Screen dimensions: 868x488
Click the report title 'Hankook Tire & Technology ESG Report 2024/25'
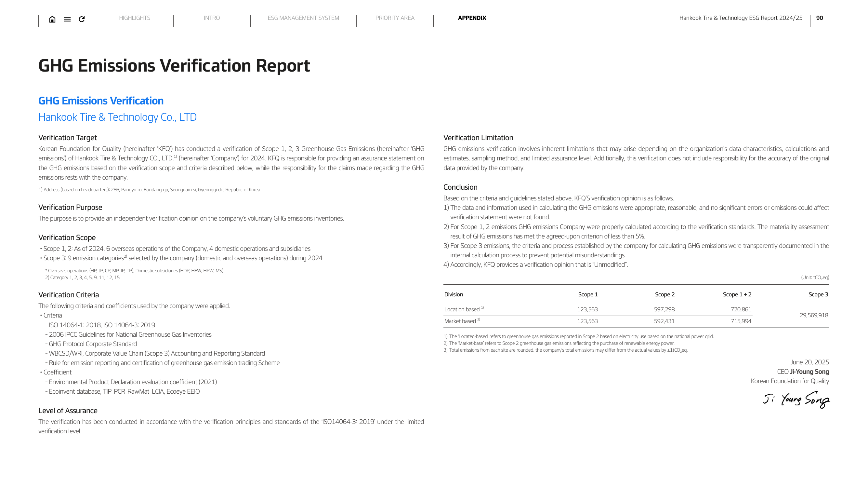coord(741,18)
